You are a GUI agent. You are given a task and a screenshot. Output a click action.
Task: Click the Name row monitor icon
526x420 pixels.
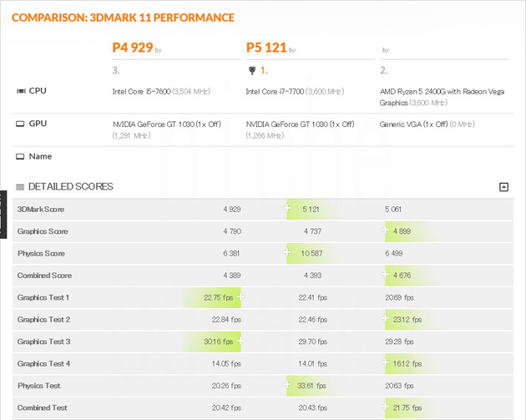pyautogui.click(x=20, y=157)
